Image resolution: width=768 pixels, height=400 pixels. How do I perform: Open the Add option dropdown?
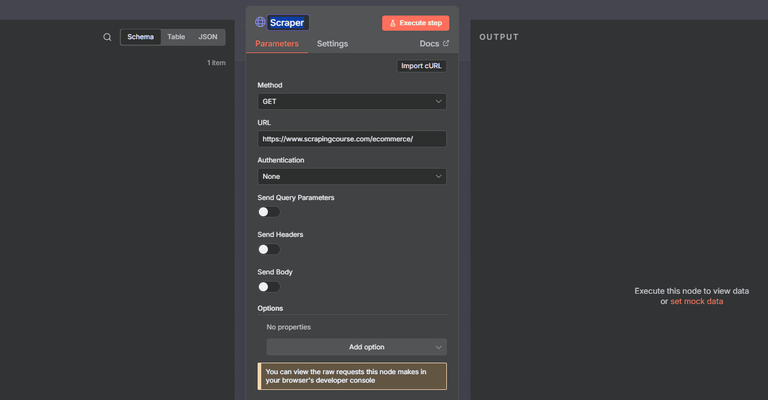pyautogui.click(x=357, y=347)
